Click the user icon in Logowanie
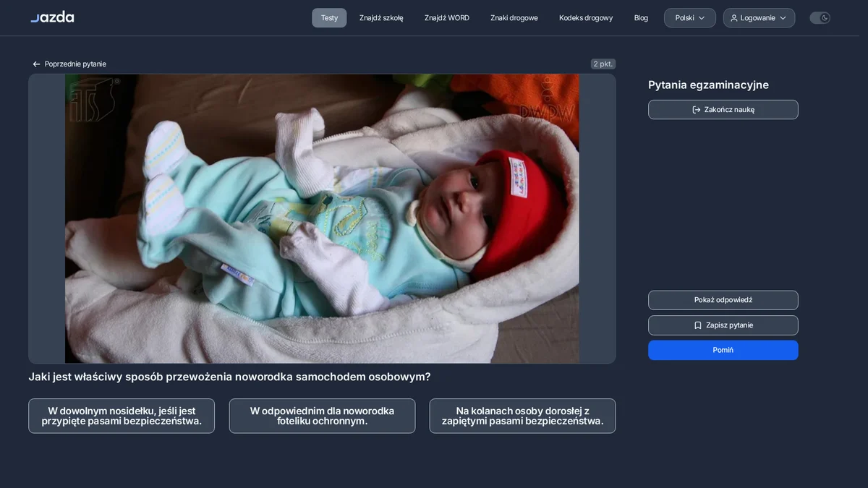 tap(734, 18)
